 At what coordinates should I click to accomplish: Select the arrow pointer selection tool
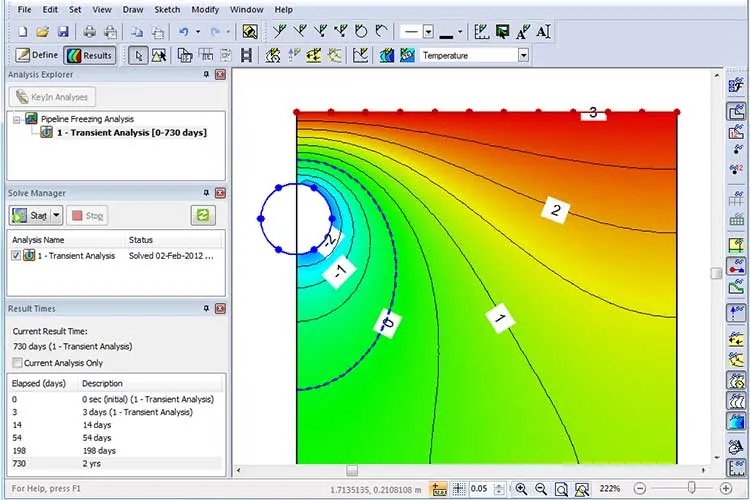[x=138, y=56]
